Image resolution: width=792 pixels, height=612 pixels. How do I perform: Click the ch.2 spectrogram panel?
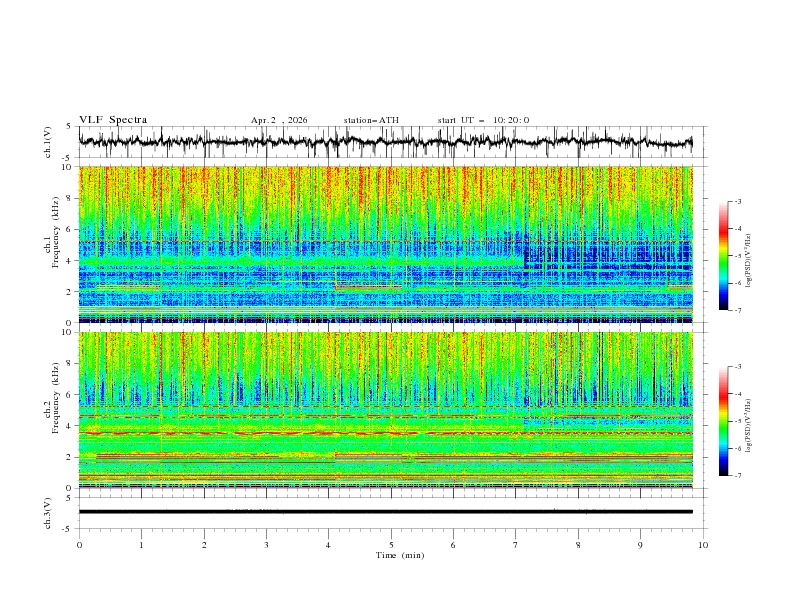(385, 410)
